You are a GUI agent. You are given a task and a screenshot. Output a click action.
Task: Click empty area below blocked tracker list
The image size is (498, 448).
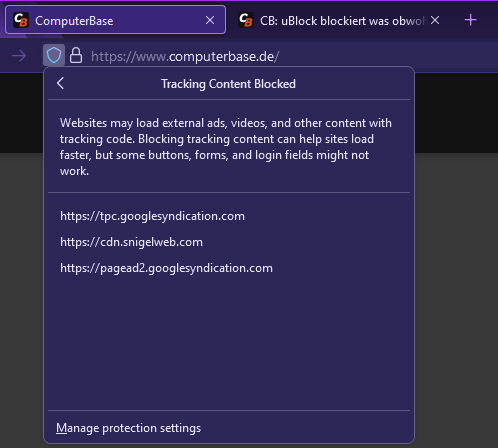pyautogui.click(x=229, y=343)
